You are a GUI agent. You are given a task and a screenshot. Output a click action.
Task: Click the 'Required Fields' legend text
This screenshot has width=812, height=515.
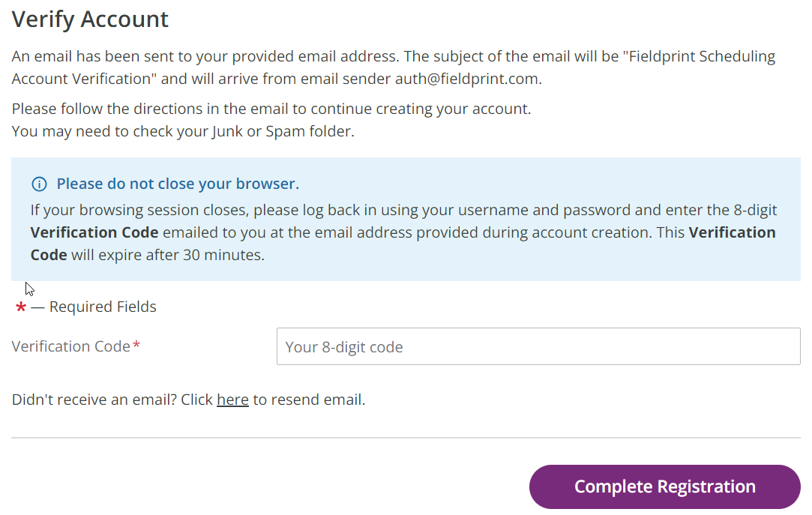click(x=103, y=307)
